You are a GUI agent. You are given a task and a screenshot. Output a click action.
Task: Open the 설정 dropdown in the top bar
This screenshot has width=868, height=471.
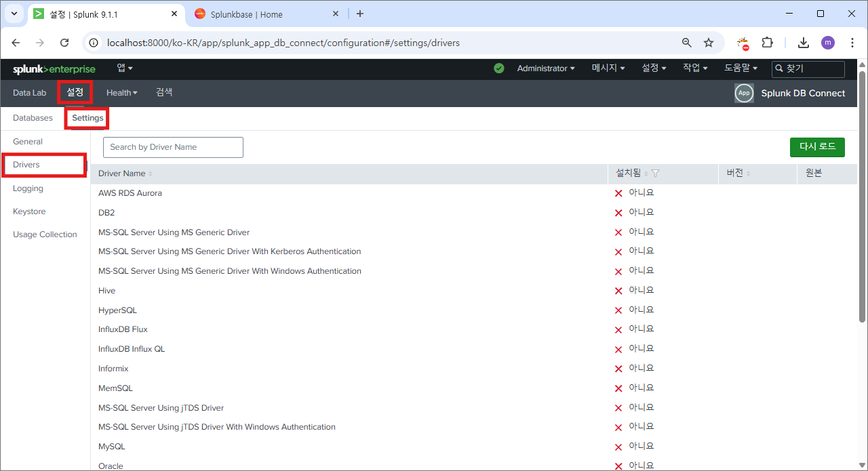point(654,68)
